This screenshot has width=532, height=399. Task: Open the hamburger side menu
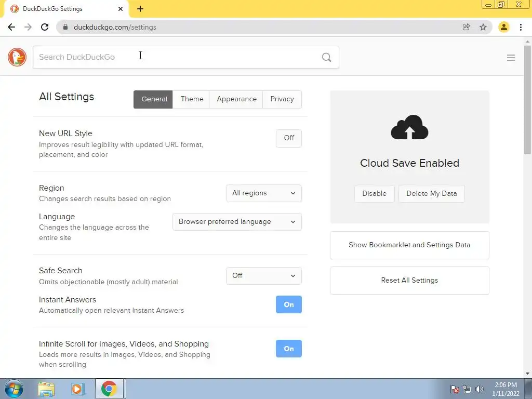(511, 58)
